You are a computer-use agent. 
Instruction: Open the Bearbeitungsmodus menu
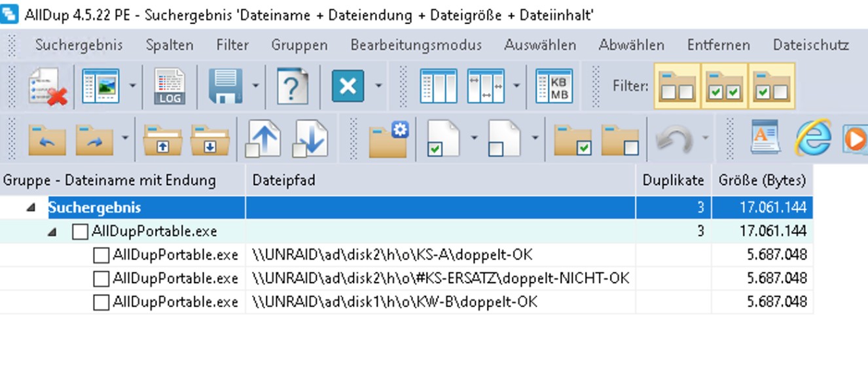[416, 45]
